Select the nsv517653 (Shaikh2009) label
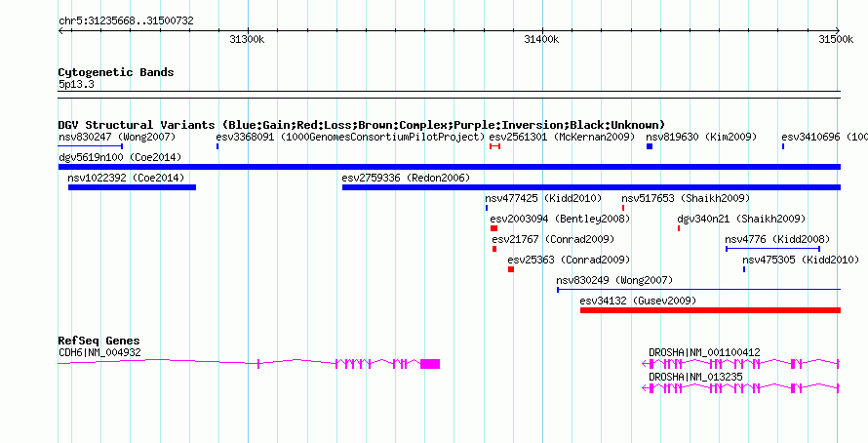Screen dimensions: 868x443 click(686, 198)
